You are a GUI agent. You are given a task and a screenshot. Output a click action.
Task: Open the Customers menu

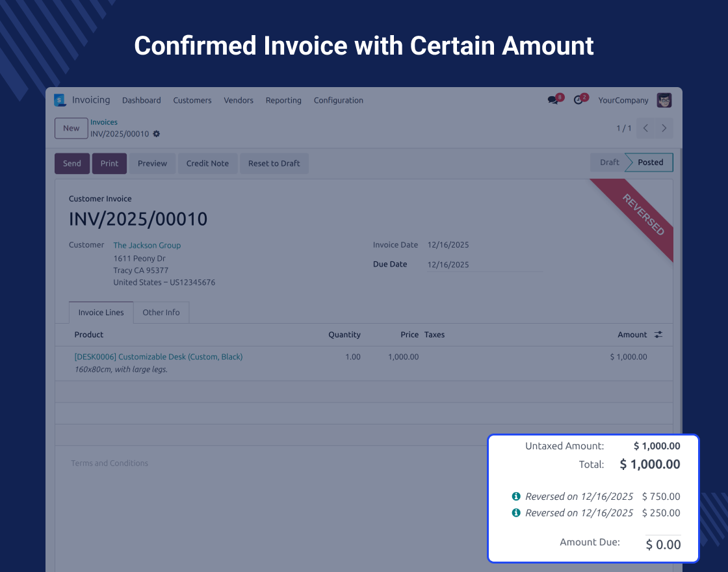click(x=192, y=100)
